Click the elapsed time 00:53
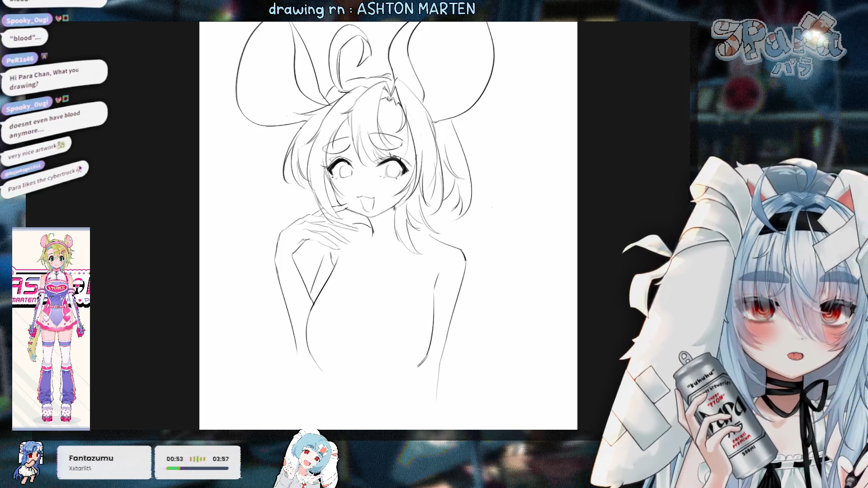Viewport: 868px width, 488px height. [175, 459]
